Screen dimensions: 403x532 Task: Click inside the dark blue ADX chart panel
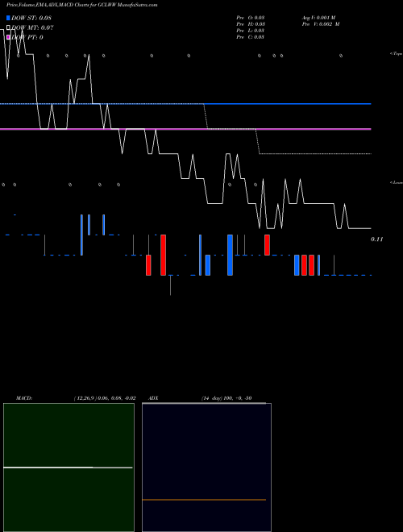[206, 468]
